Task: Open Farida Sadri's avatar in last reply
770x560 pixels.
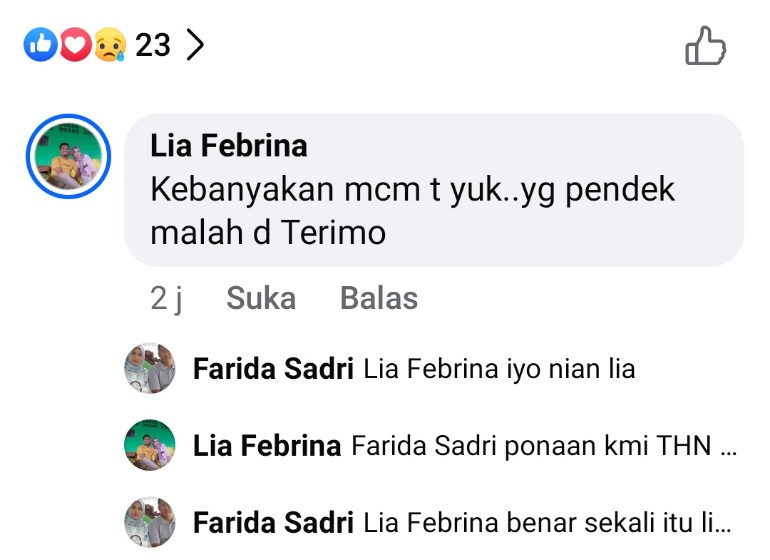Action: [150, 522]
